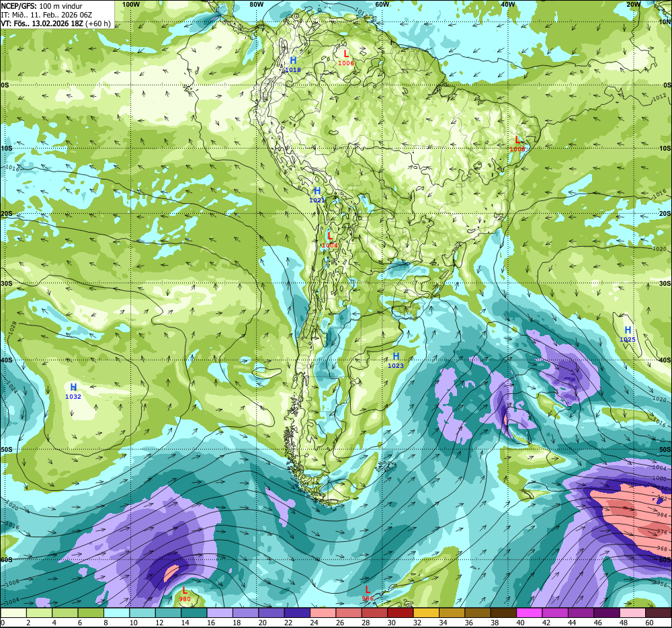Click the red L symbol above 1006
Viewport: 672px width, 628px height.
click(346, 54)
